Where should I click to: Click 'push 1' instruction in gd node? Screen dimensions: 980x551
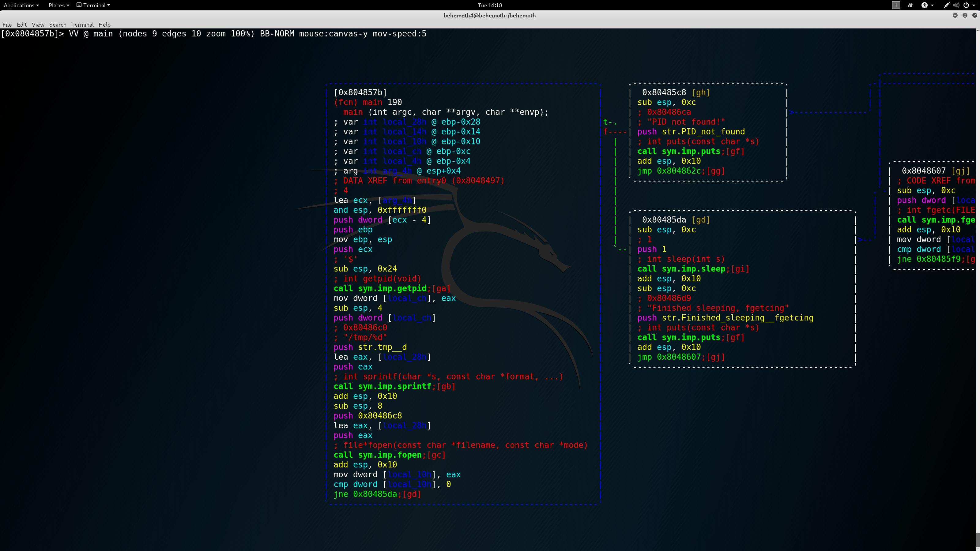click(652, 249)
